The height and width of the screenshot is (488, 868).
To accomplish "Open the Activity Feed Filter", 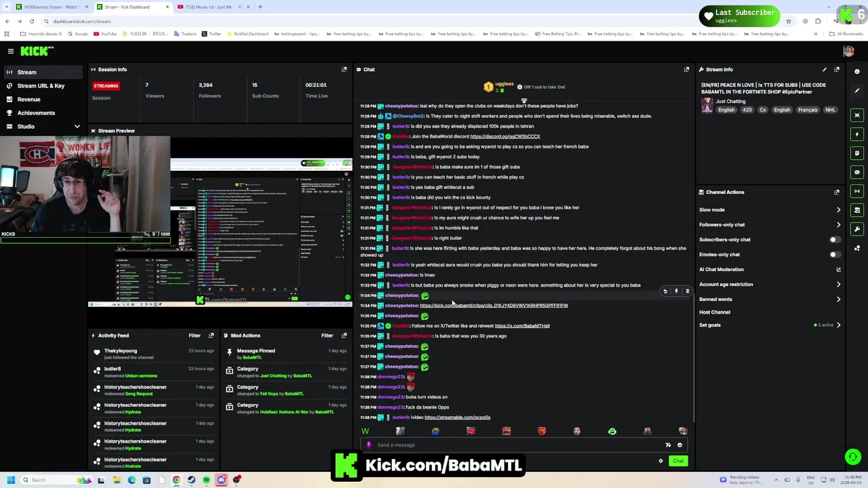I will point(195,335).
